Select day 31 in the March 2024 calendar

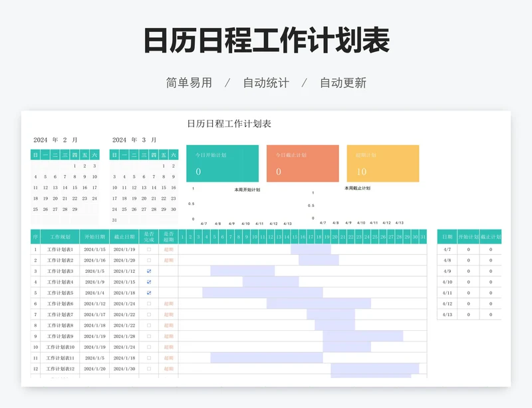114,220
